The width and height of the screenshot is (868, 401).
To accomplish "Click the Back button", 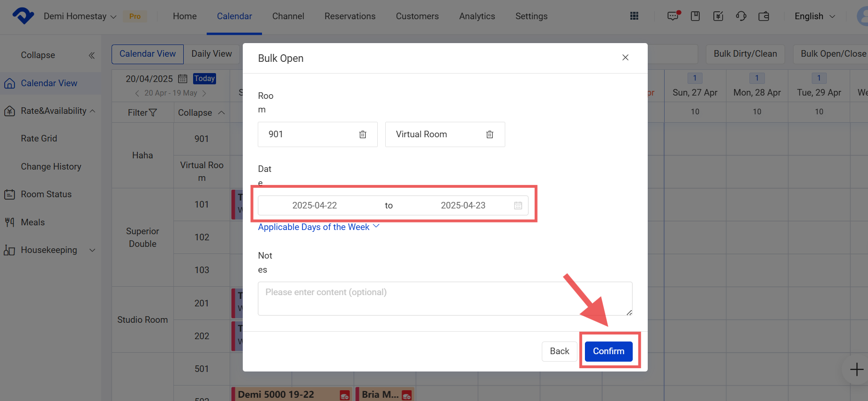I will click(x=559, y=351).
